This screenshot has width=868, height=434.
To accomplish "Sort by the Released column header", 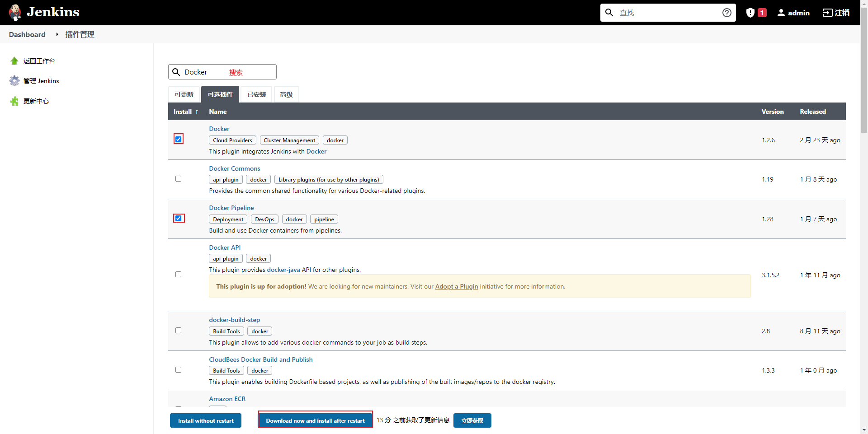I will (x=813, y=112).
